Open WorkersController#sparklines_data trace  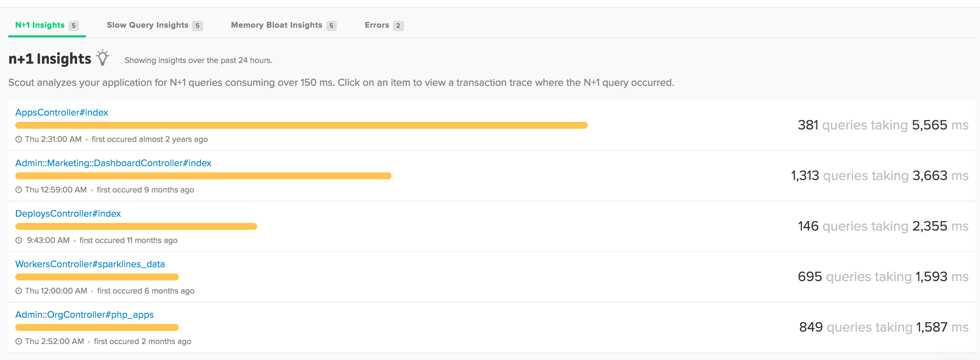point(90,264)
